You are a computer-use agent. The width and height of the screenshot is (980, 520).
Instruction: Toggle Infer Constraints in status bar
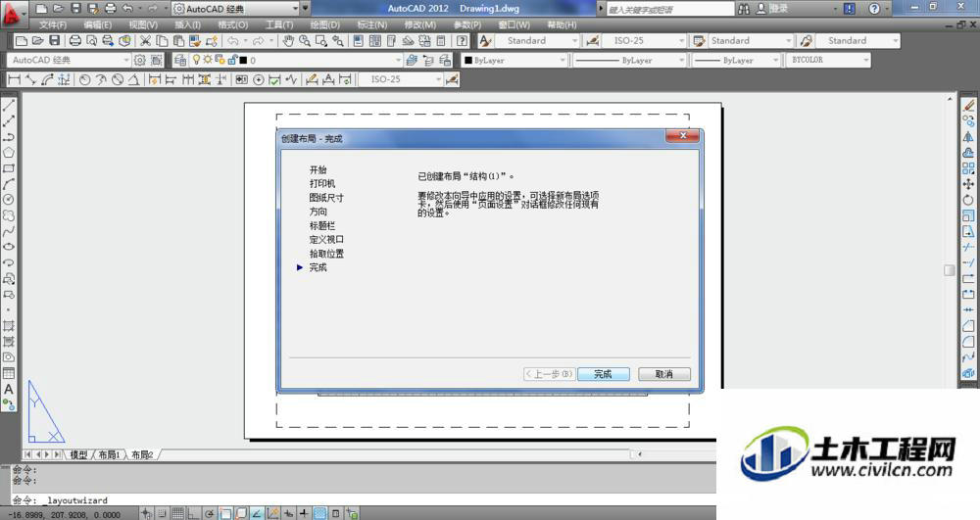pos(146,513)
